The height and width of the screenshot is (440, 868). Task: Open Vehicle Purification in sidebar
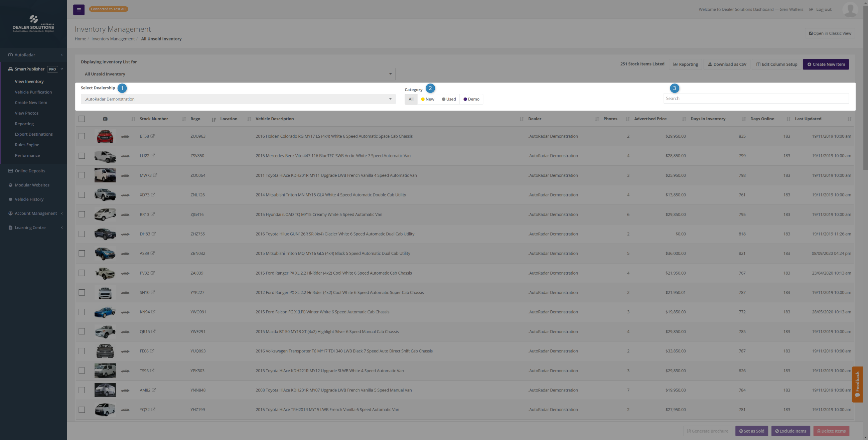33,92
